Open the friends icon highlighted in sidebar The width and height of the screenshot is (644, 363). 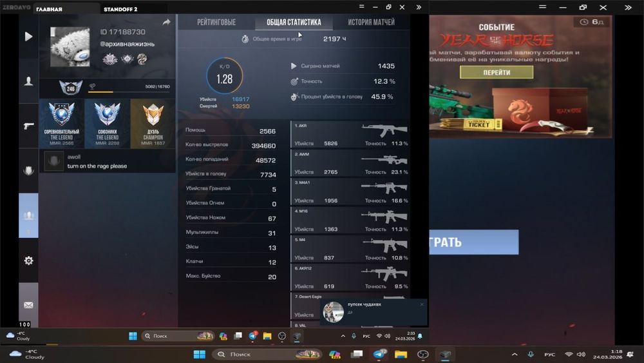click(x=28, y=215)
